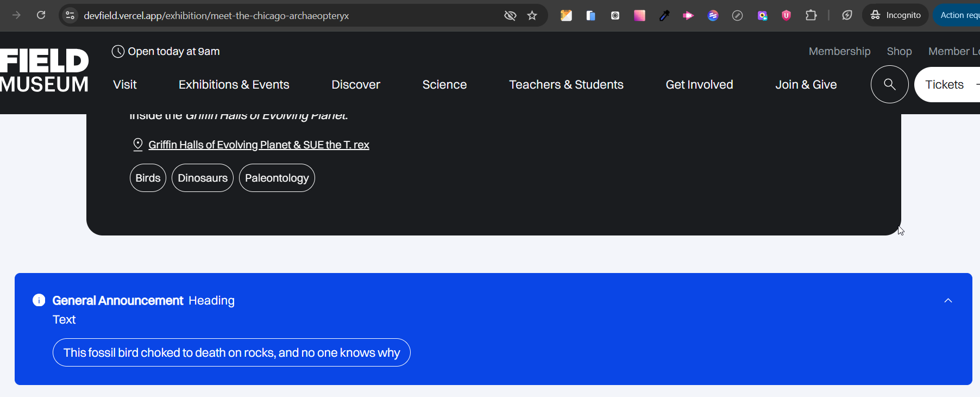980x397 pixels.
Task: Open the Visit menu
Action: (125, 85)
